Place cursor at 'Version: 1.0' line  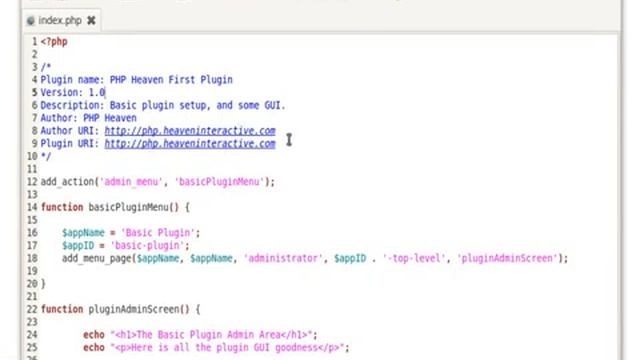pyautogui.click(x=73, y=93)
